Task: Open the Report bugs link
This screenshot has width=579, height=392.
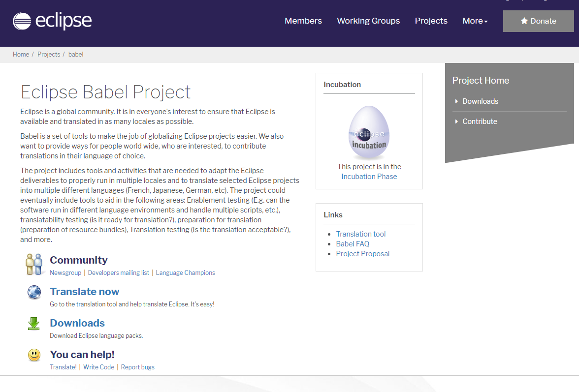Action: pyautogui.click(x=137, y=367)
